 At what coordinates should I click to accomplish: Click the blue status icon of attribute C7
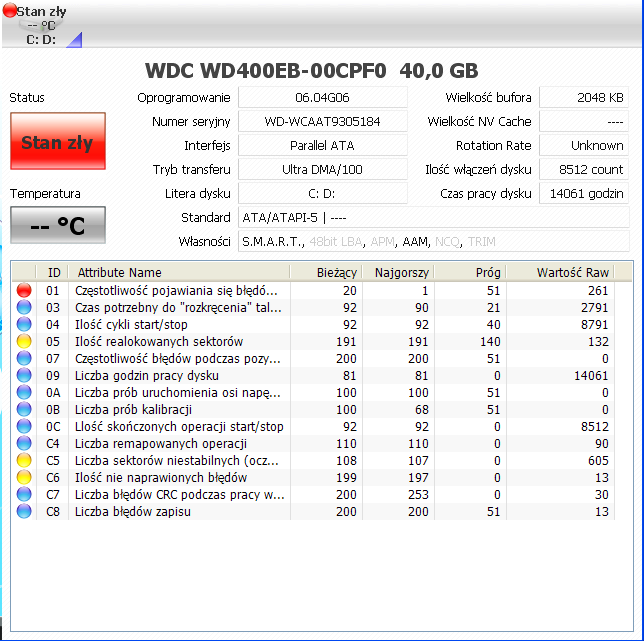(24, 494)
